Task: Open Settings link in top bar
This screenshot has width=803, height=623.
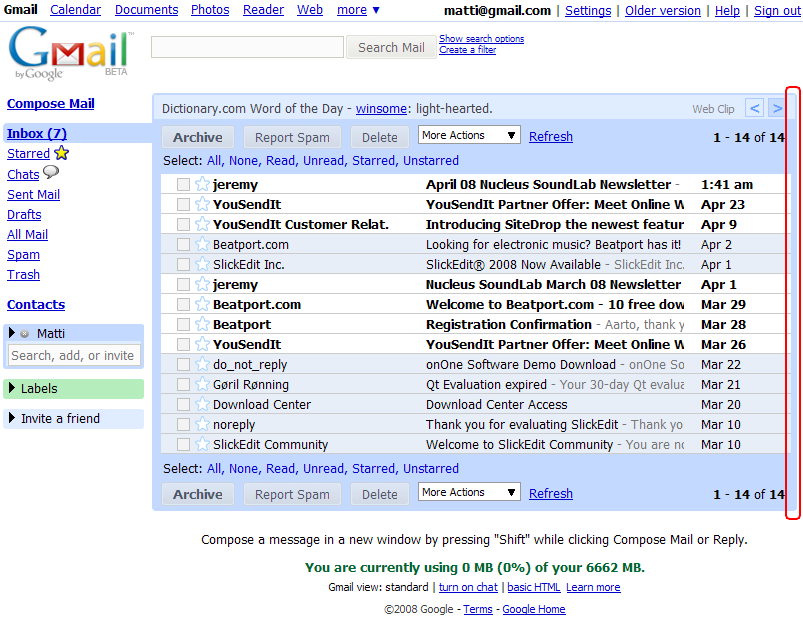Action: [588, 10]
